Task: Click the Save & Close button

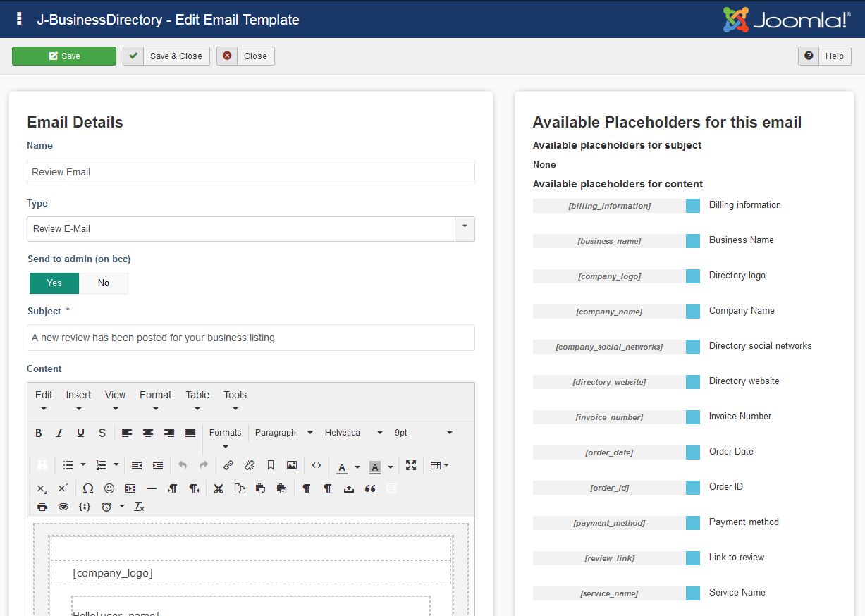Action: [166, 56]
